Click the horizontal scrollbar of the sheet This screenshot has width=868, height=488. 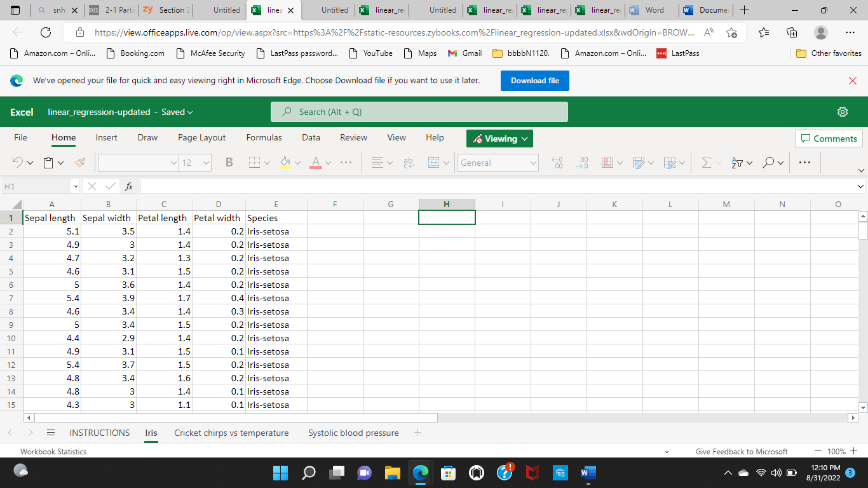coord(236,418)
